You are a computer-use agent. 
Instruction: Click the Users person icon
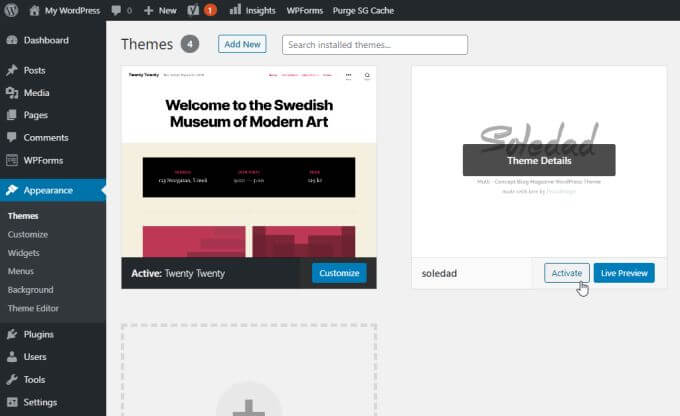click(x=12, y=357)
